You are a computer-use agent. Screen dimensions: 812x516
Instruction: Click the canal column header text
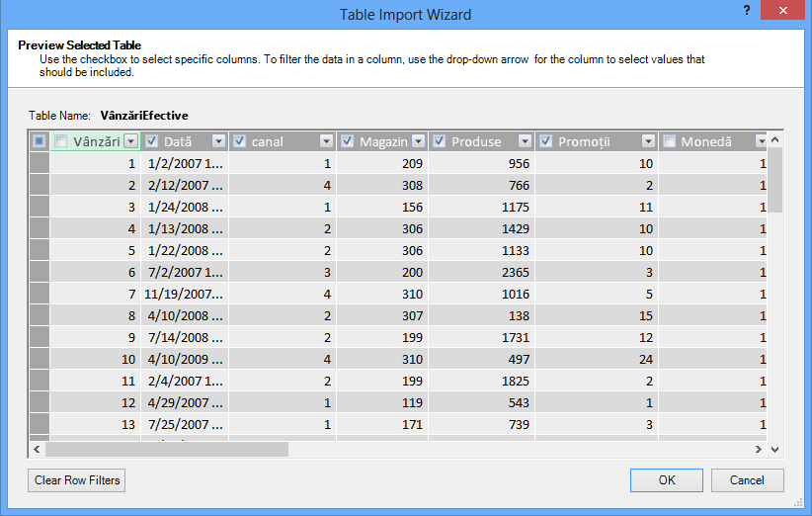268,141
